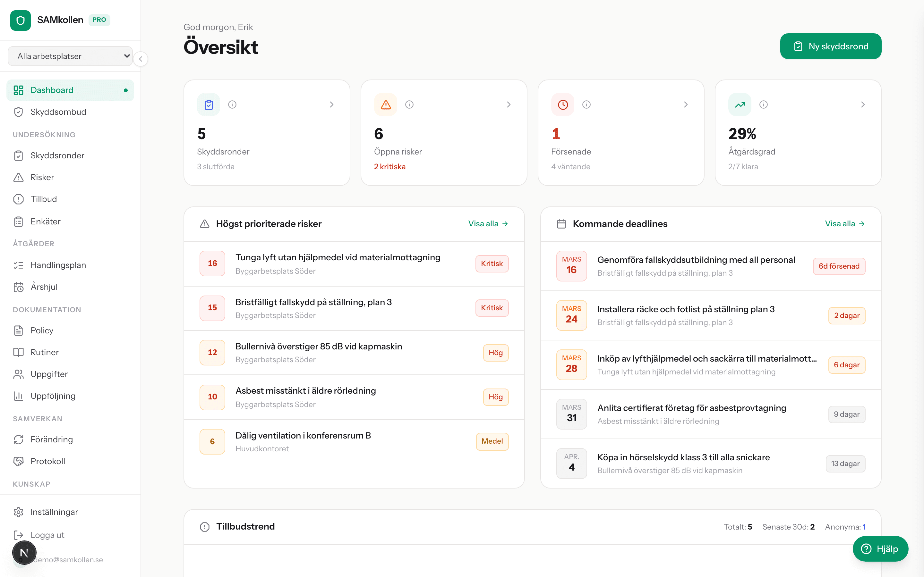Viewport: 924px width, 577px height.
Task: Select Handlingsplan under Åtgärder
Action: [x=58, y=265]
